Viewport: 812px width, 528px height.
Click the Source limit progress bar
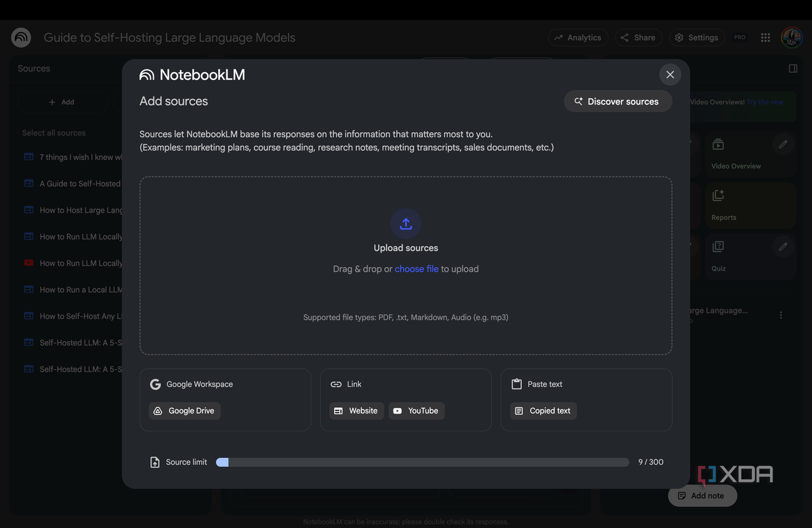pyautogui.click(x=422, y=462)
